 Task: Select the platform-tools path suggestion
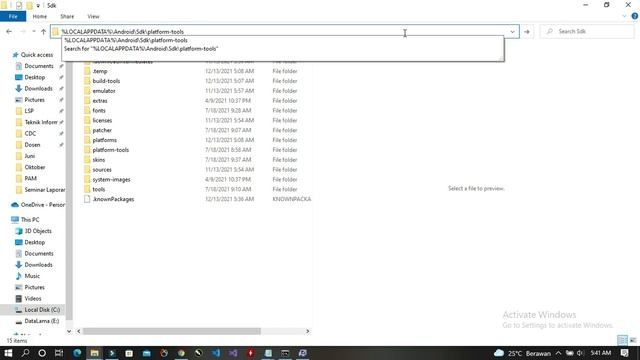pos(283,40)
